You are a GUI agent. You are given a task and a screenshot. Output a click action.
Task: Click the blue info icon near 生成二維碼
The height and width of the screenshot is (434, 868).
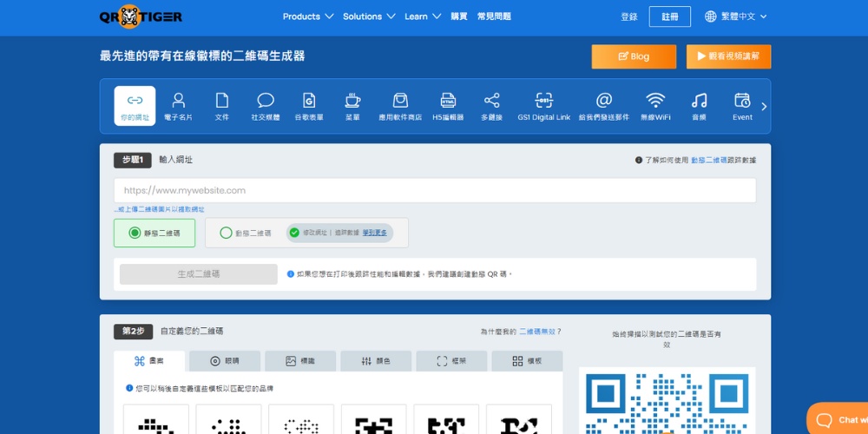[291, 274]
